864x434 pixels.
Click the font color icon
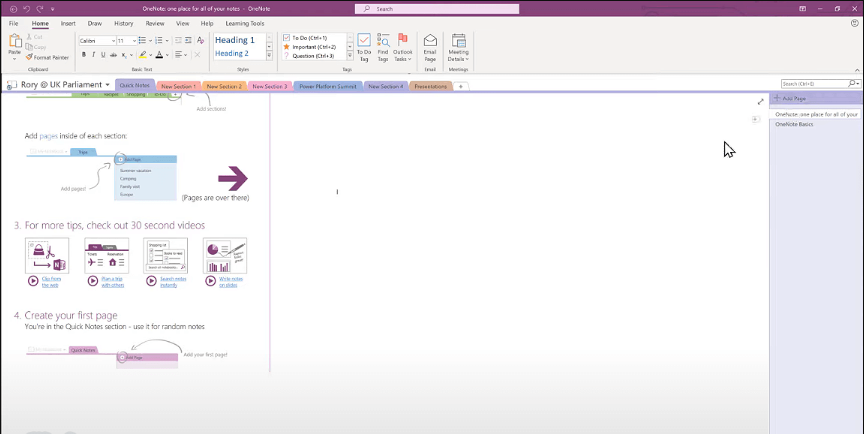tap(159, 55)
